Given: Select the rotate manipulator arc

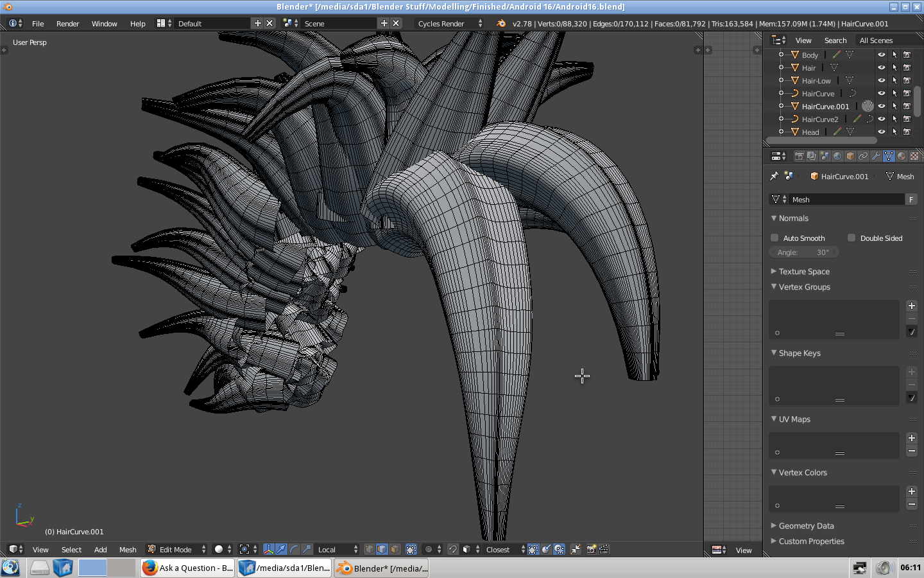Looking at the screenshot, I should (294, 549).
